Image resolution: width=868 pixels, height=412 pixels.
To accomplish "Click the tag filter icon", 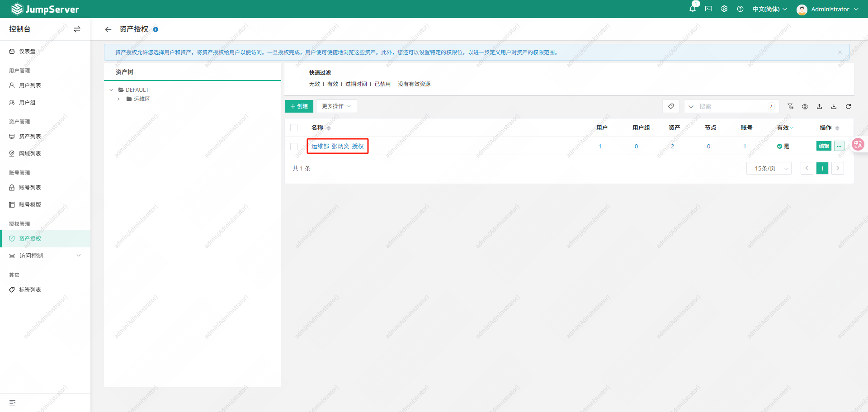I will (x=671, y=106).
